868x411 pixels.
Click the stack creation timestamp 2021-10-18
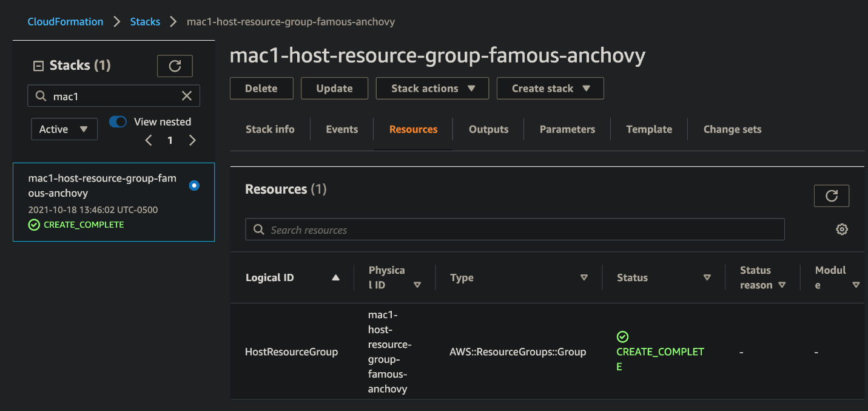coord(93,209)
